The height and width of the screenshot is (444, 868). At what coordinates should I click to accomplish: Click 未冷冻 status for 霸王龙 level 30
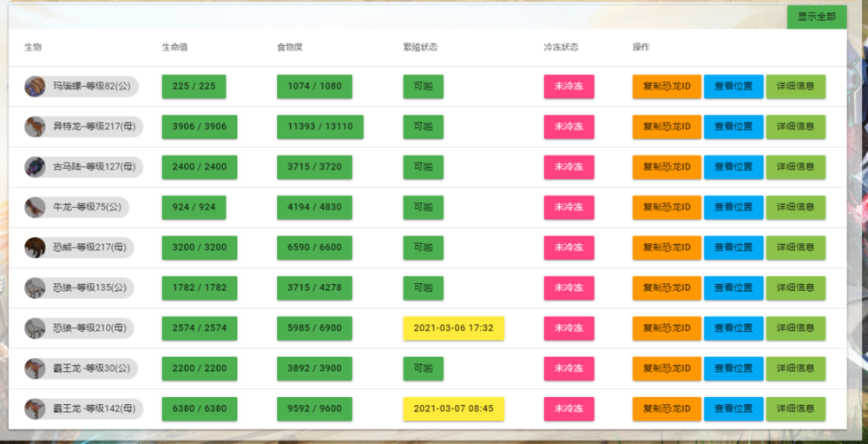coord(569,368)
